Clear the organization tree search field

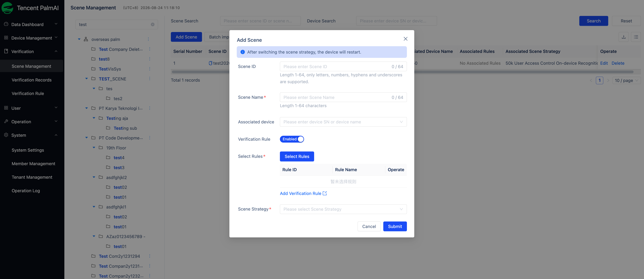click(153, 24)
